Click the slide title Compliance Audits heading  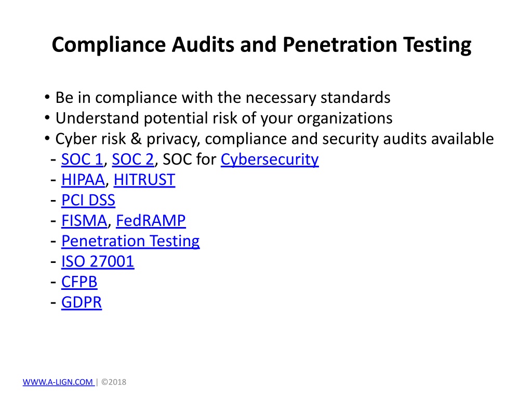point(262,45)
